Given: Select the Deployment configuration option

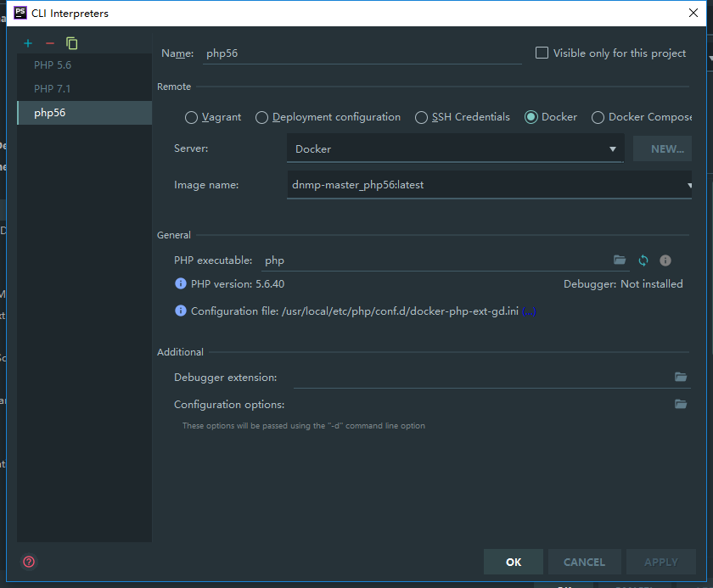Looking at the screenshot, I should pyautogui.click(x=328, y=117).
